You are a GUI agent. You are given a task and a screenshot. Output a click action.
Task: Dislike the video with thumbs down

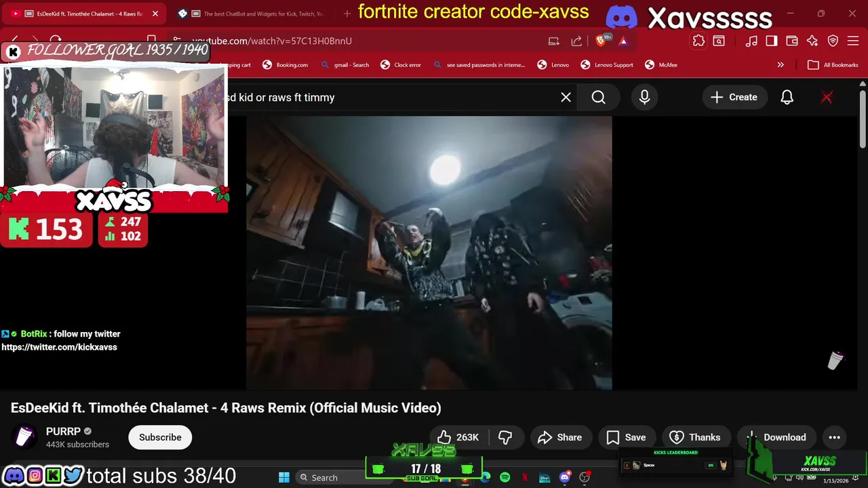coord(505,437)
